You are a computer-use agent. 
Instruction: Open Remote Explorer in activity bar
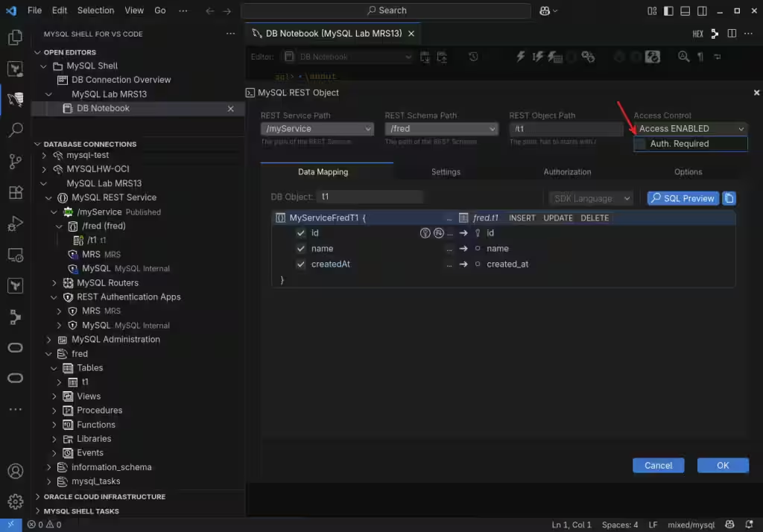tap(15, 255)
